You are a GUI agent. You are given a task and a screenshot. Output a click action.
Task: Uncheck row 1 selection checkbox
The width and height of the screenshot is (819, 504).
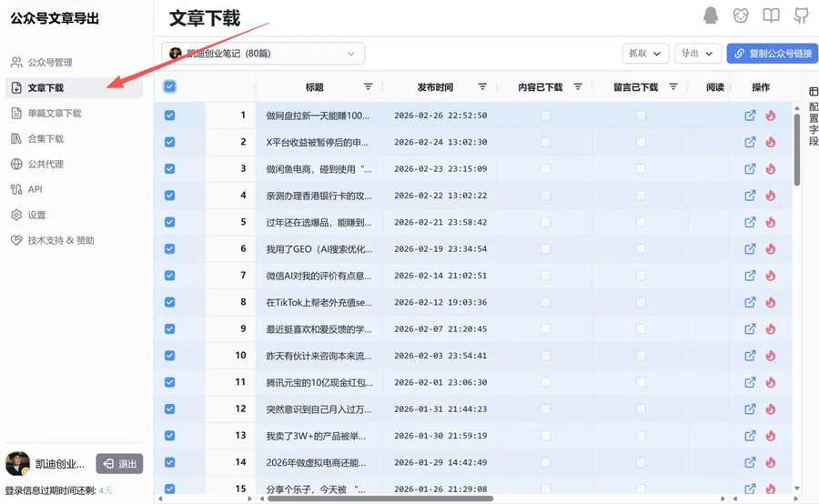[x=170, y=116]
